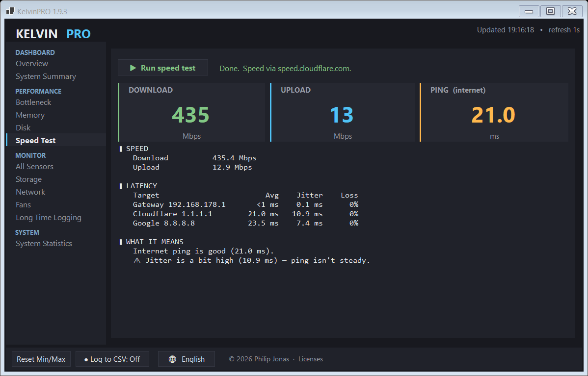Click the PERFORMANCE section header
The image size is (588, 376).
(x=38, y=91)
